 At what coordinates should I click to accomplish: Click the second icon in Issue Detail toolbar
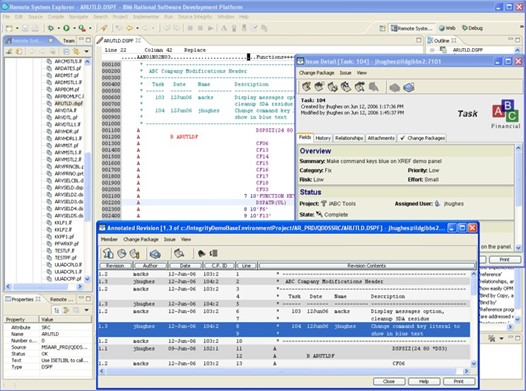coord(319,87)
